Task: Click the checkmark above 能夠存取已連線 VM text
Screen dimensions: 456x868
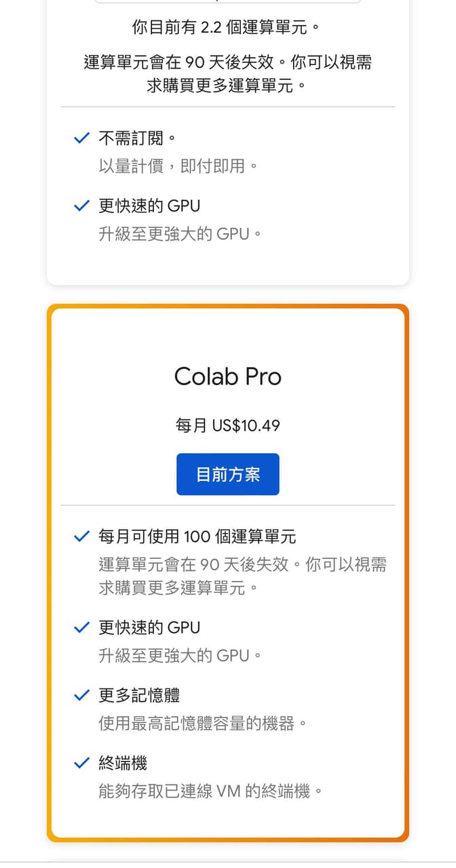Action: coord(81,763)
